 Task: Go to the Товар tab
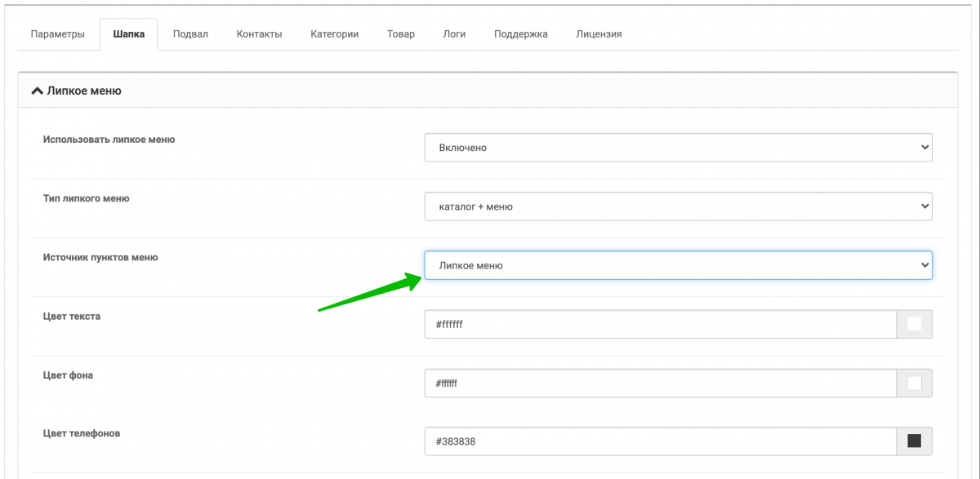tap(401, 34)
